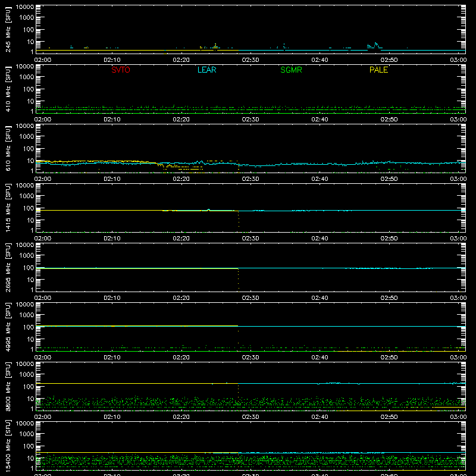Click 02:50 time label under 410 MHz panel

click(389, 120)
